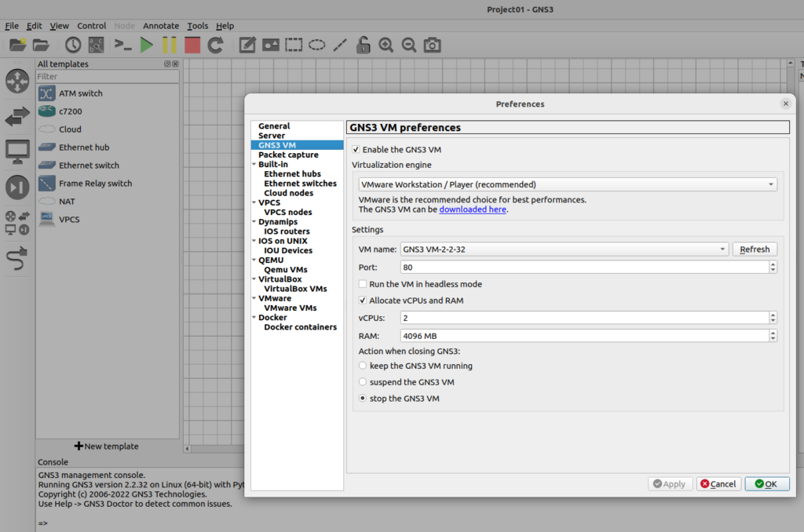Select Packet capture in preferences list
The image size is (804, 532).
(288, 155)
